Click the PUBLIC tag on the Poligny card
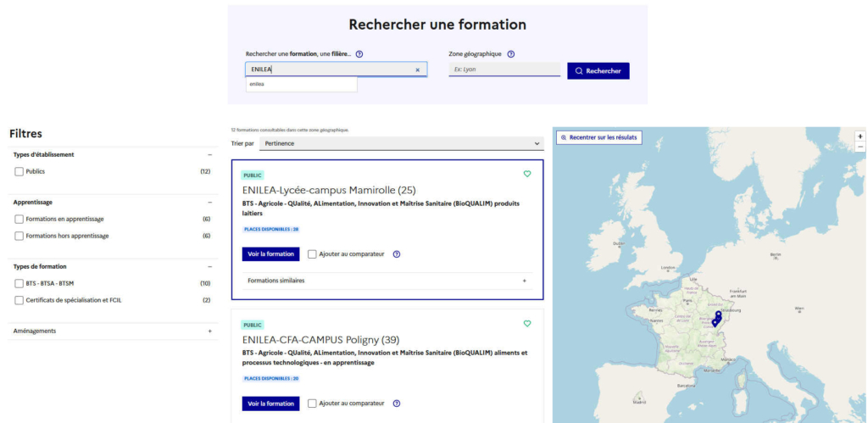 (253, 325)
